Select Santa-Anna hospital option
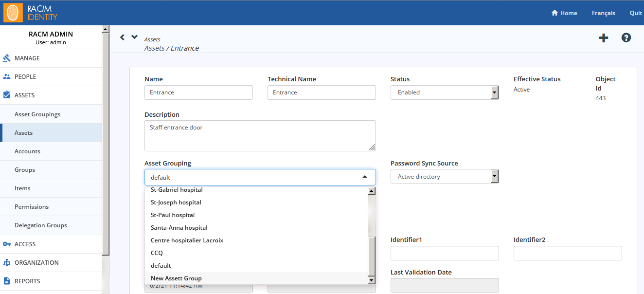Screen dimensions: 644x294 pos(256,228)
